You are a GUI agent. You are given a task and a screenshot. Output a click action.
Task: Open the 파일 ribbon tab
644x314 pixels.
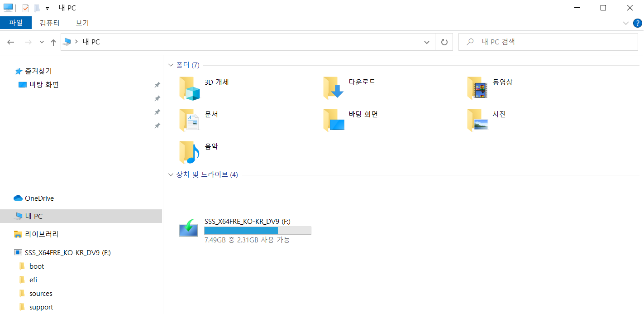point(16,23)
